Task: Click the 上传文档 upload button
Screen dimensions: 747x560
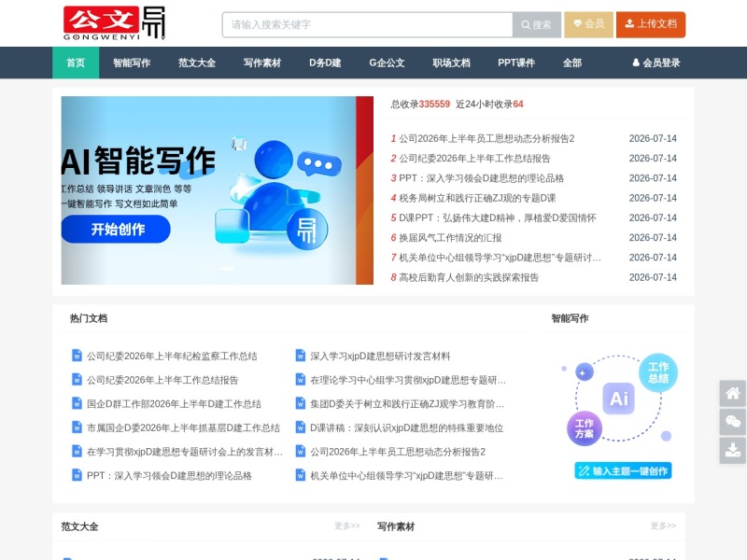Action: click(651, 24)
